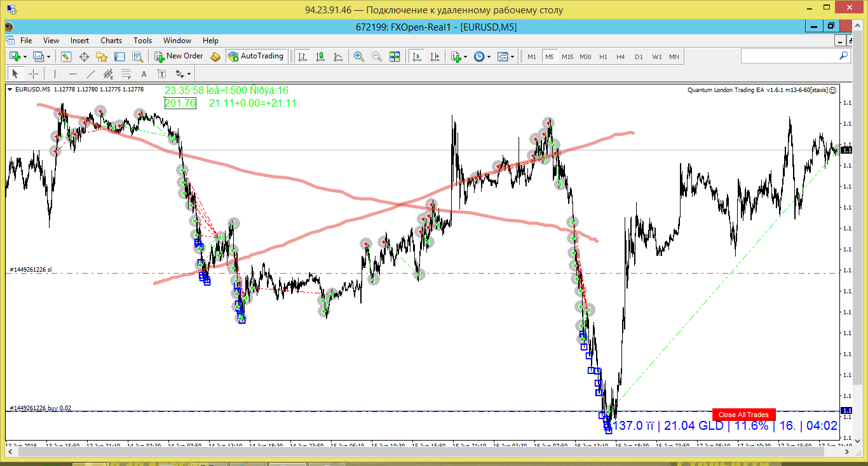Viewport: 868px width, 466px height.
Task: Open the Insert menu
Action: point(80,40)
